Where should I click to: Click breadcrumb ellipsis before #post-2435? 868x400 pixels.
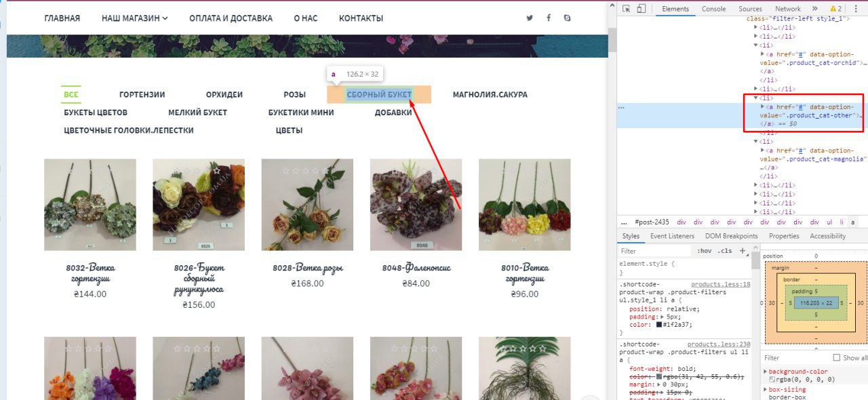pyautogui.click(x=623, y=222)
